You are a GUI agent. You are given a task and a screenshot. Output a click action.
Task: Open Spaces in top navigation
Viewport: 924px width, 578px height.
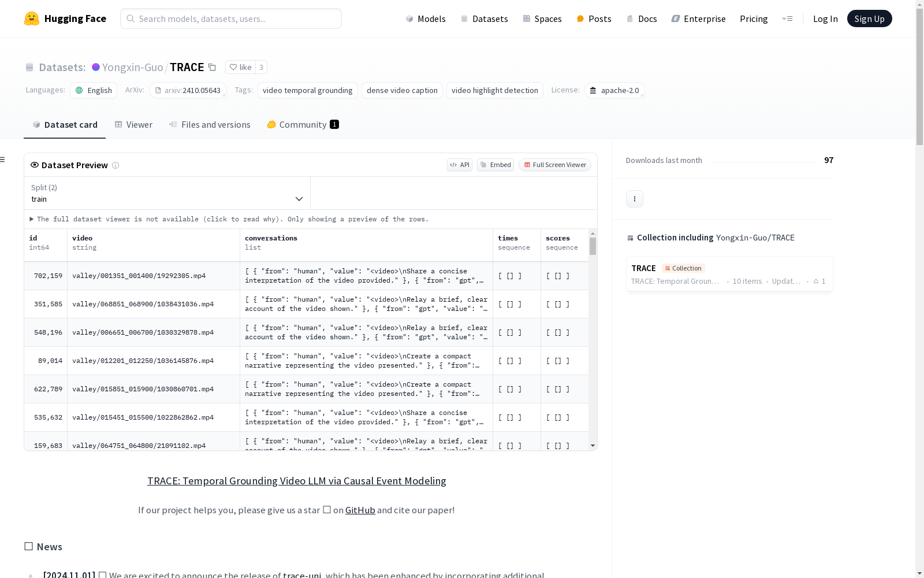click(x=542, y=18)
